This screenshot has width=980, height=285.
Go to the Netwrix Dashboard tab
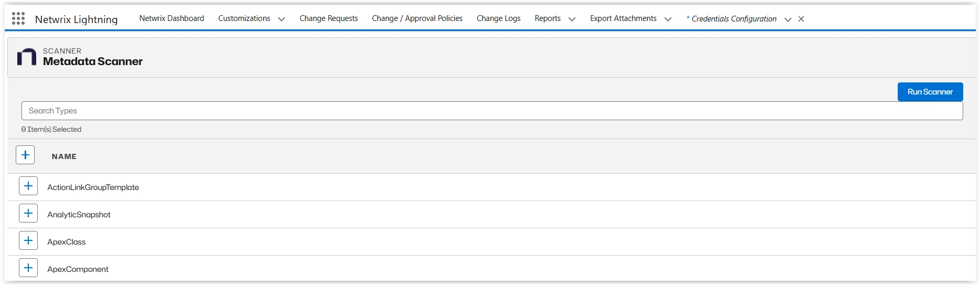(x=171, y=18)
